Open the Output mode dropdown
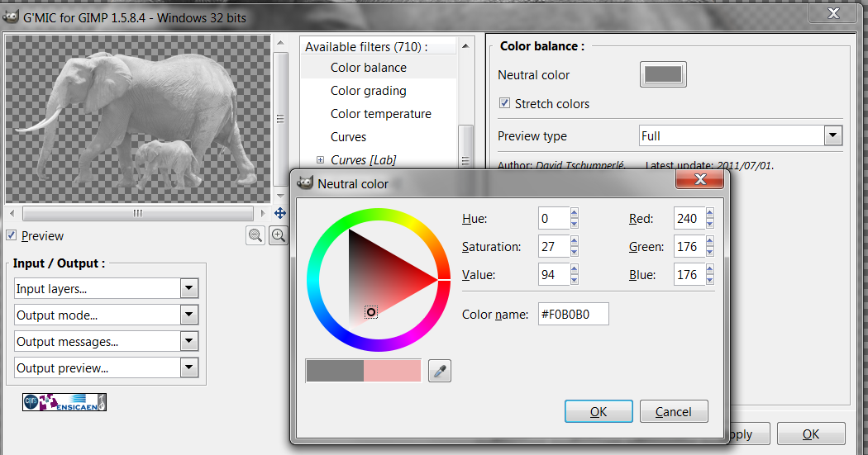 tap(107, 315)
